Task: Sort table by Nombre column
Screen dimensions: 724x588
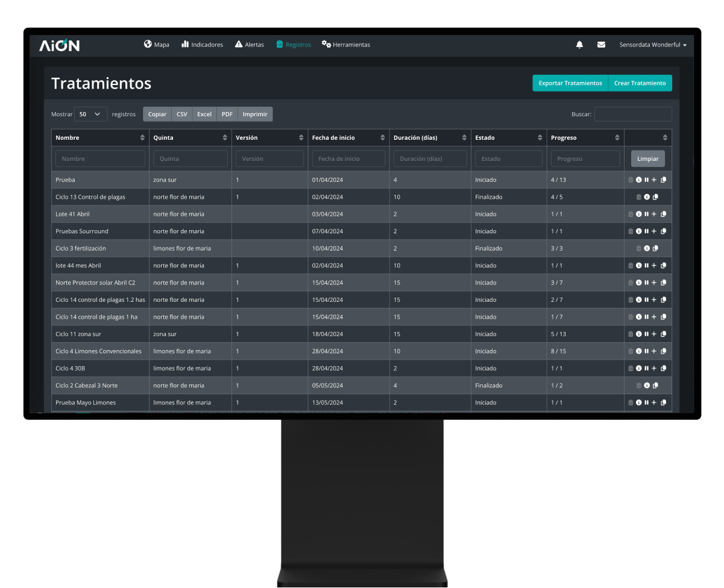Action: click(142, 138)
